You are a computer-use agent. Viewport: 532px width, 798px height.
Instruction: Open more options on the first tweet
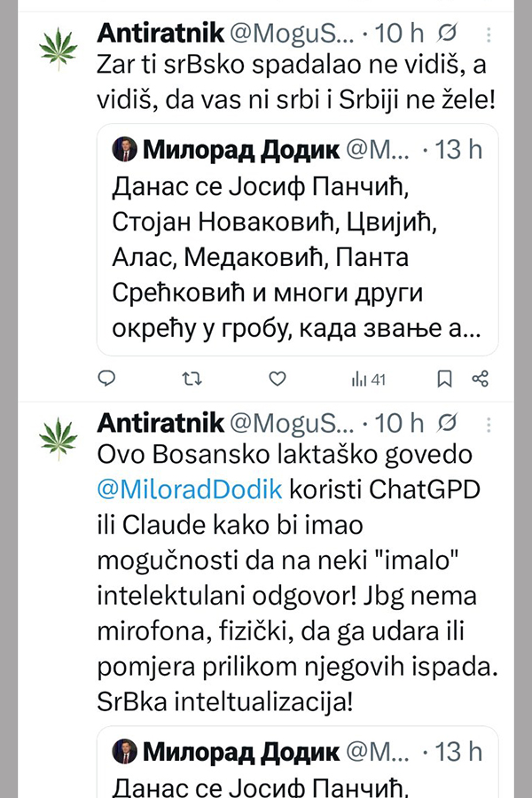pyautogui.click(x=489, y=34)
